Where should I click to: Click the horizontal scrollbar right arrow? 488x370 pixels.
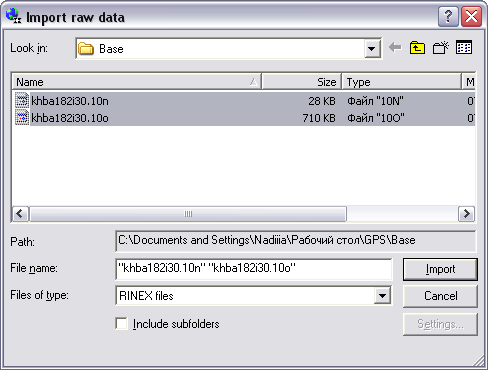click(x=467, y=214)
